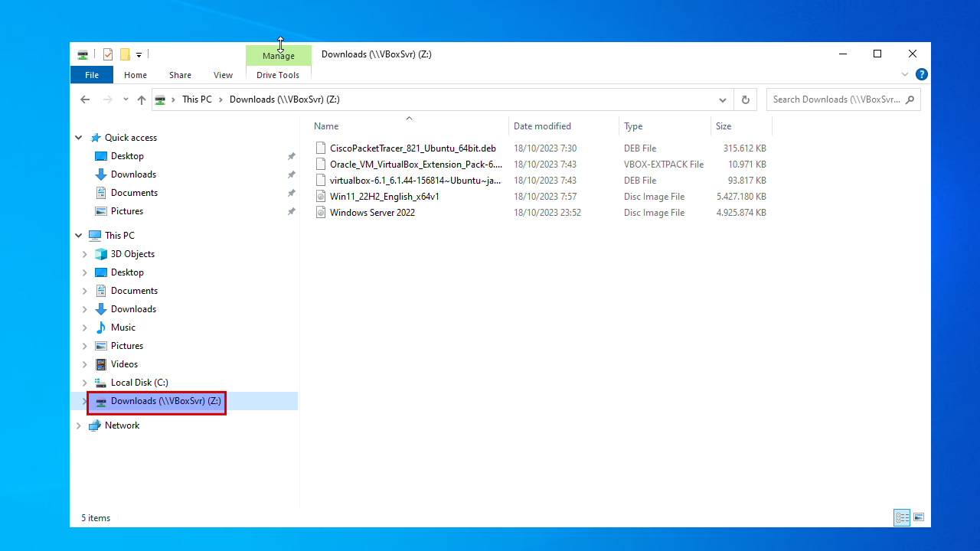Open the Help question mark icon
This screenshot has height=551, width=980.
922,75
